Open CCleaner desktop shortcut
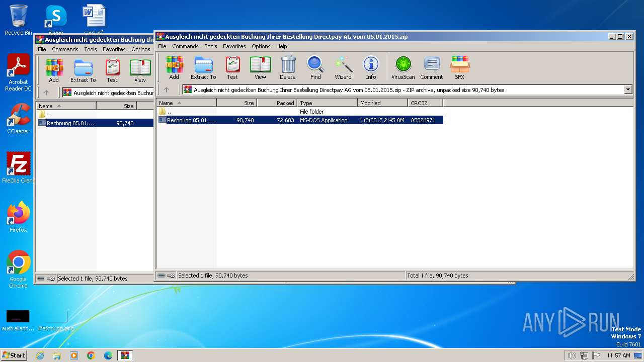The image size is (644, 362). 18,118
